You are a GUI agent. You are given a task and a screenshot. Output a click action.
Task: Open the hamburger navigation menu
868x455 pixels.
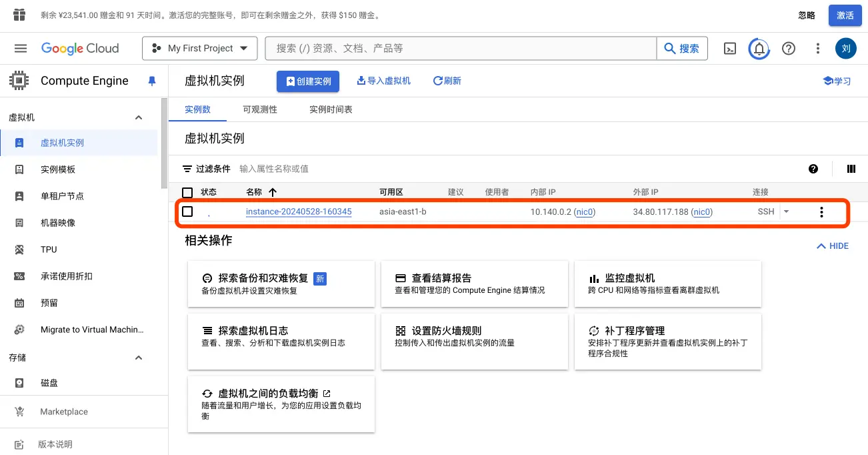[x=21, y=48]
